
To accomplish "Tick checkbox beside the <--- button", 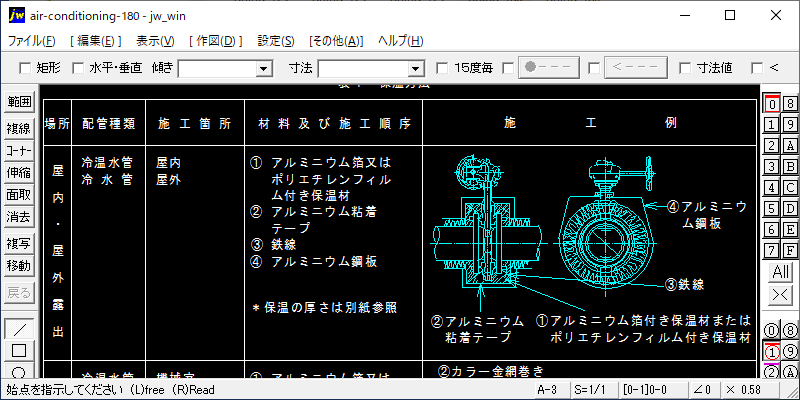I will tap(593, 68).
